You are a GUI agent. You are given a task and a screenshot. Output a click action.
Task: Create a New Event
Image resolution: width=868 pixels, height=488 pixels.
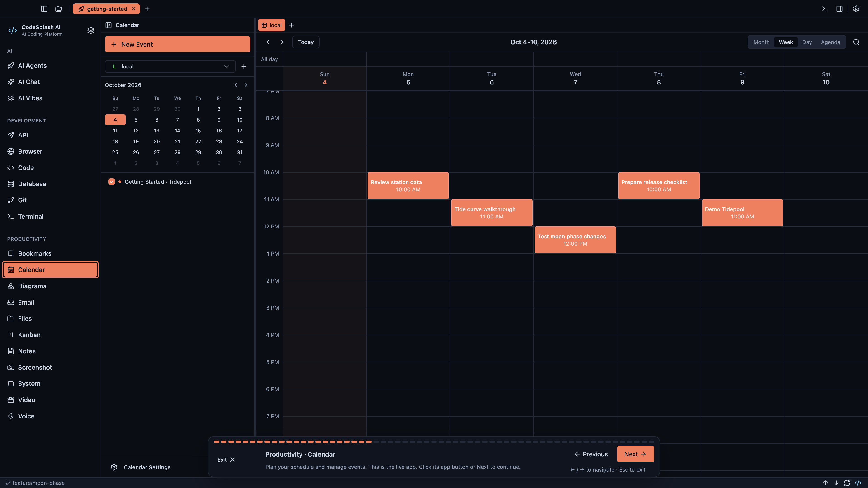pyautogui.click(x=178, y=44)
